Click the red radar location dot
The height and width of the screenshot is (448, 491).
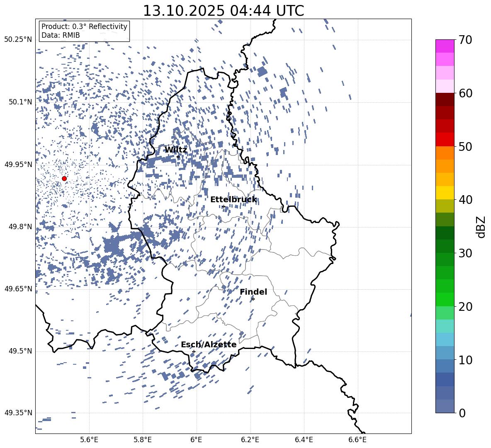pyautogui.click(x=64, y=179)
